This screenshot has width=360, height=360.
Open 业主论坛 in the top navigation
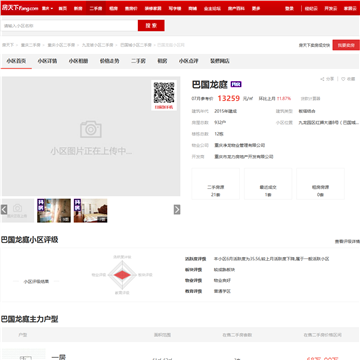coord(212,8)
